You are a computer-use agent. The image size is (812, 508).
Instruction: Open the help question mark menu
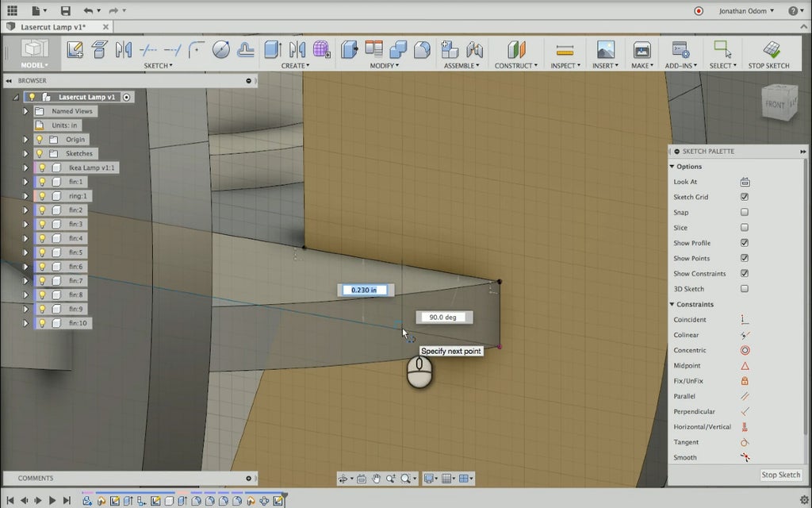(796, 10)
